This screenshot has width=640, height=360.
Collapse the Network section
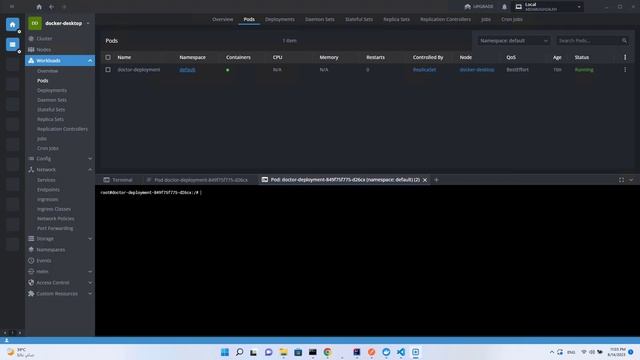point(90,170)
